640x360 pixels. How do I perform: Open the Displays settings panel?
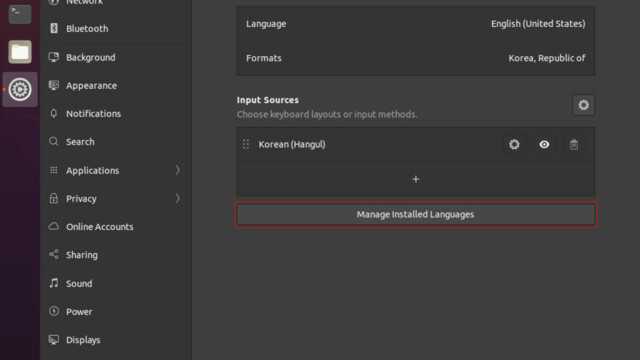click(x=116, y=340)
